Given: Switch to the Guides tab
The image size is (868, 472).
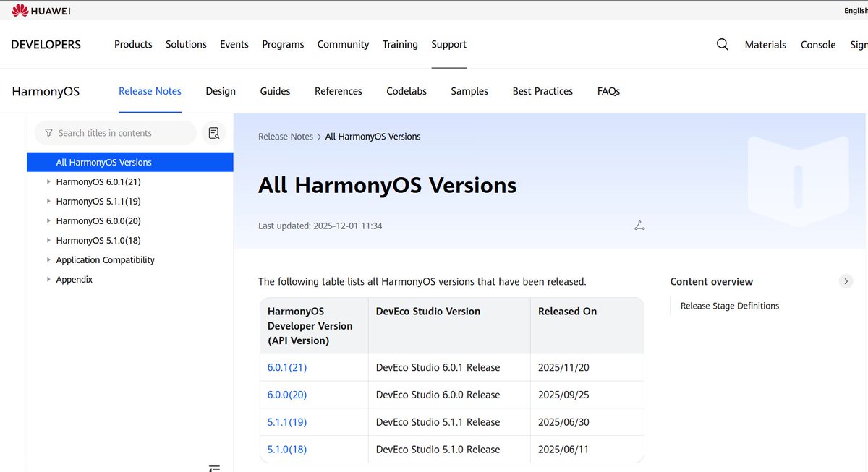Looking at the screenshot, I should pos(275,91).
